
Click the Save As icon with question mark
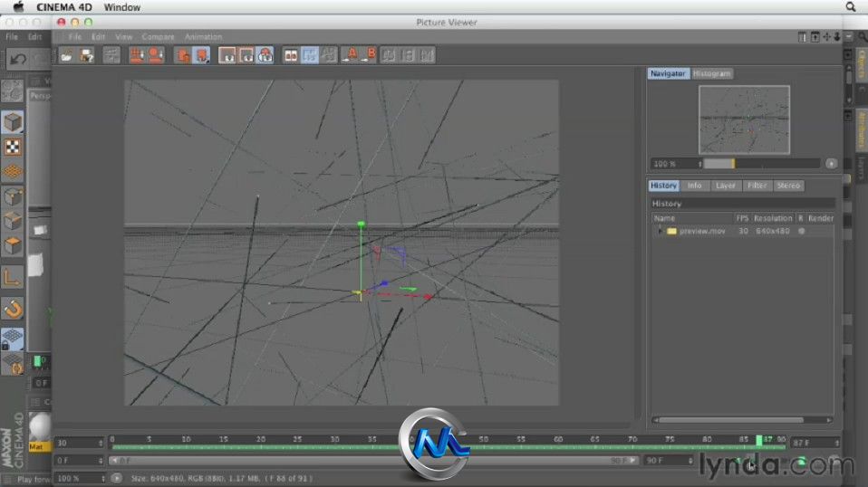tap(87, 55)
